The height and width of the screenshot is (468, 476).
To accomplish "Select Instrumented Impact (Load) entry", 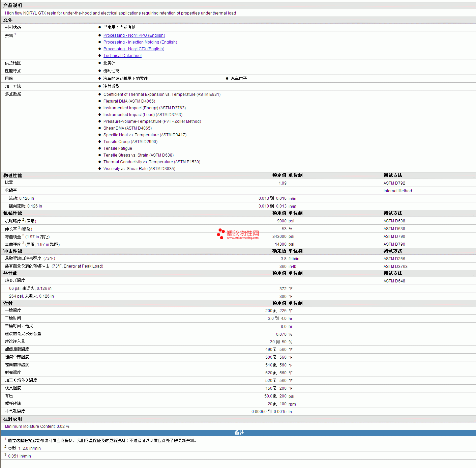I will point(143,115).
